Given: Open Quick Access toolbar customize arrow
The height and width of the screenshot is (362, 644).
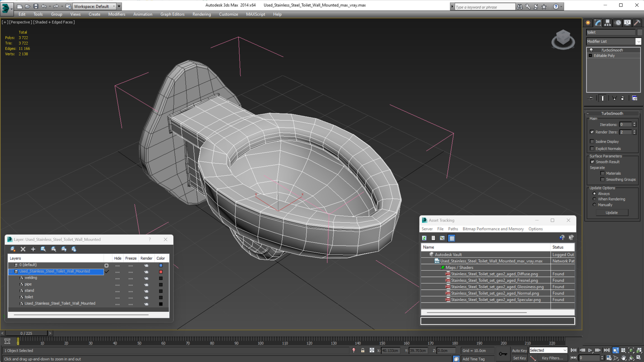Looking at the screenshot, I should [x=119, y=6].
